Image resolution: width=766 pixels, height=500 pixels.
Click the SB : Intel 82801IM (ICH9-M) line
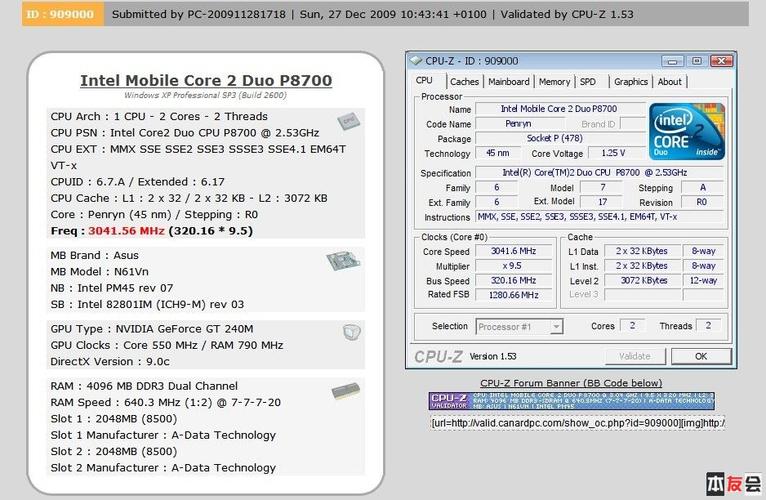coord(147,304)
